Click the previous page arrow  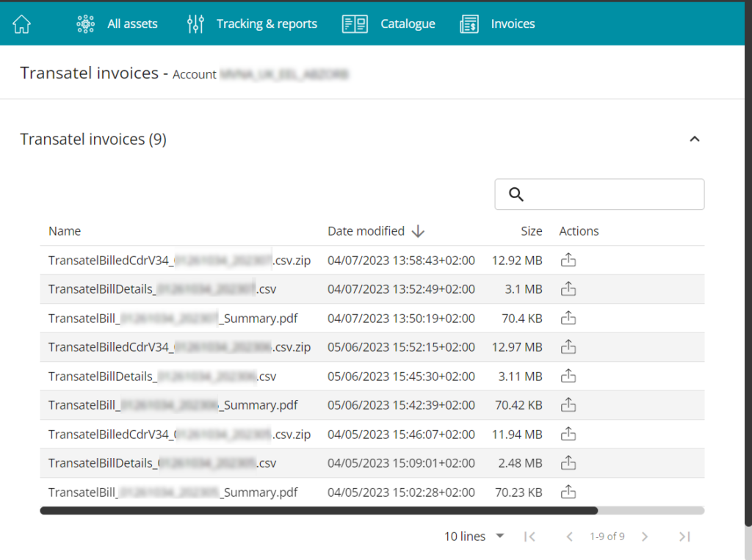click(570, 537)
